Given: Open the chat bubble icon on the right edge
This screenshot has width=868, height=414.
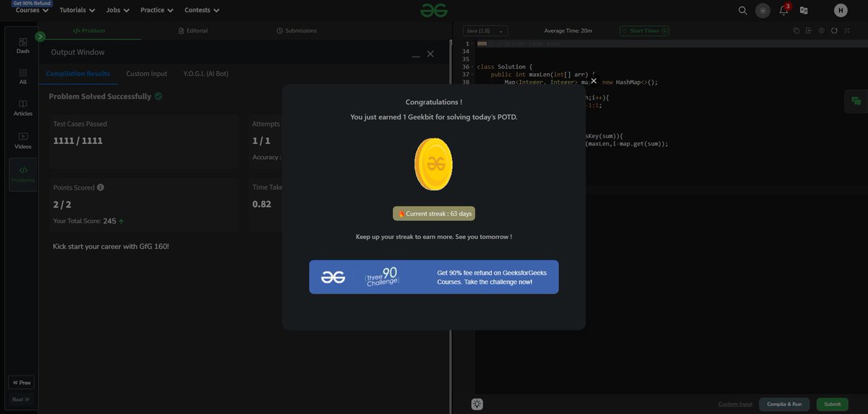Looking at the screenshot, I should pos(856,101).
